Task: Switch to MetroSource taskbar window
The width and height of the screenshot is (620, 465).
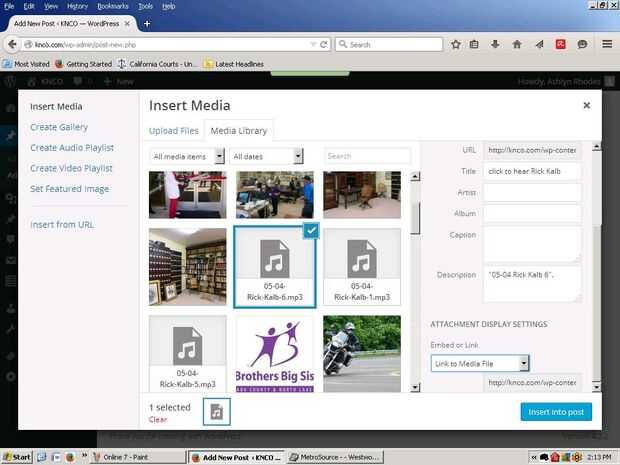Action: (x=336, y=457)
